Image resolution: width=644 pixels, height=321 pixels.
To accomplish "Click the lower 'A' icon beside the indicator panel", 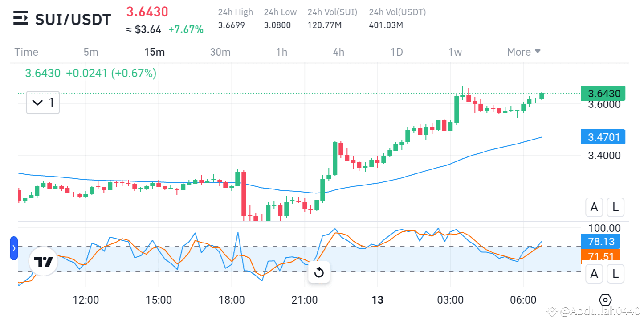I will tap(594, 273).
